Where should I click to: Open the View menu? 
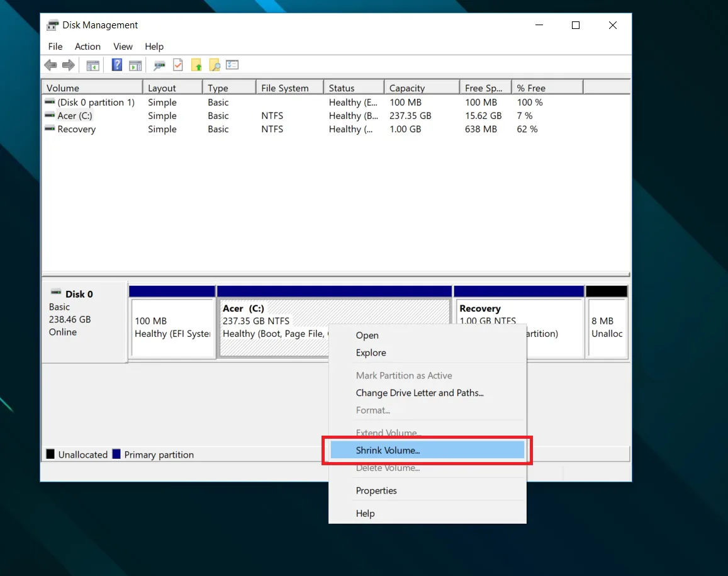click(x=123, y=47)
